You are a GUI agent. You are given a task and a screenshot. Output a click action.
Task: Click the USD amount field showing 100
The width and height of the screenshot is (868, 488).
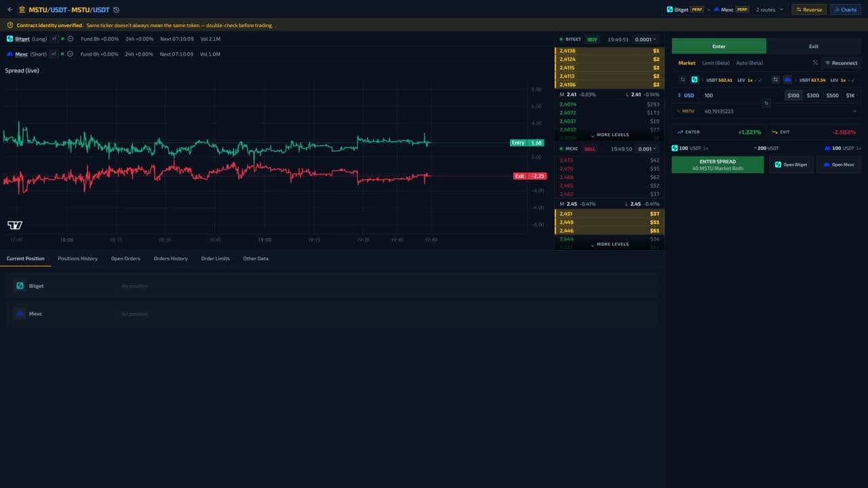pos(741,96)
